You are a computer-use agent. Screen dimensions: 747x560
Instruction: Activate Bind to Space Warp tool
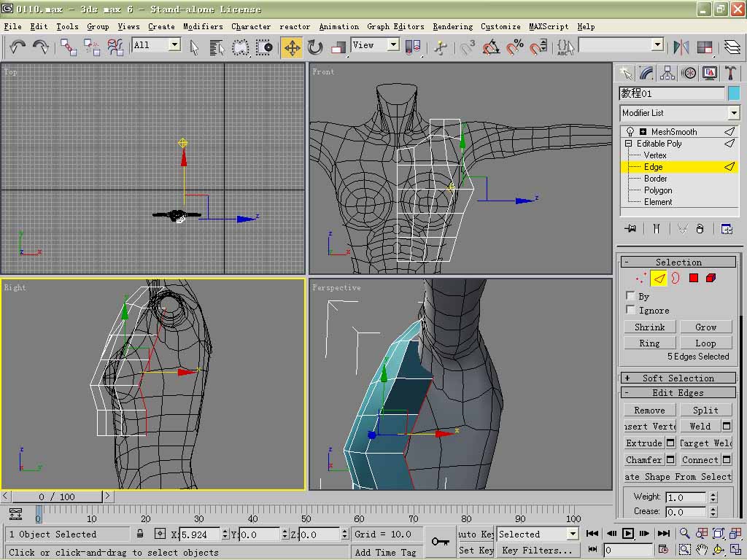pos(115,47)
